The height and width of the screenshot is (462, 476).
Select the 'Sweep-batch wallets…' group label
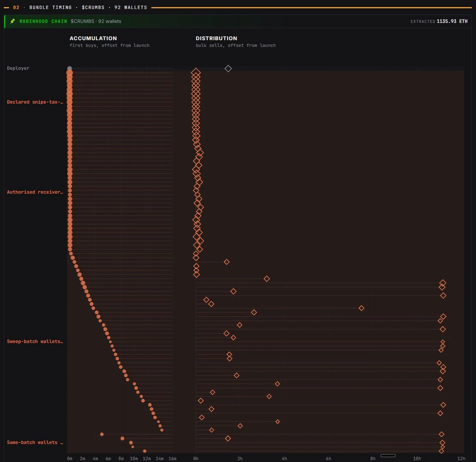pos(35,342)
